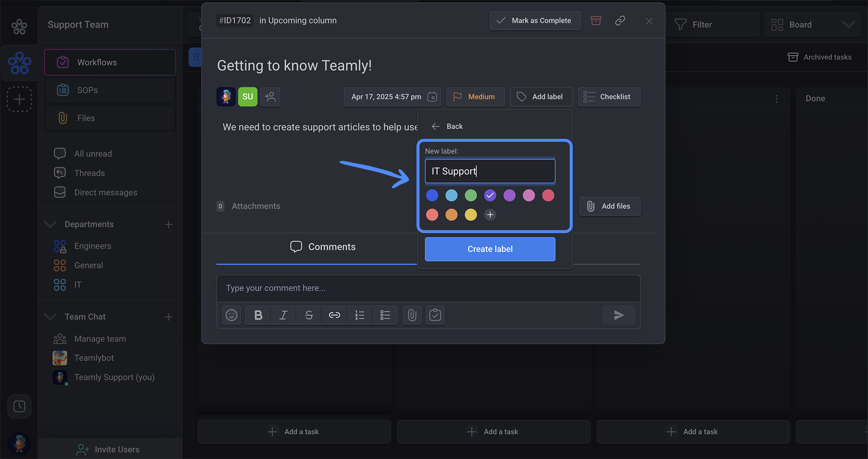Send the comment with arrow button

[619, 315]
